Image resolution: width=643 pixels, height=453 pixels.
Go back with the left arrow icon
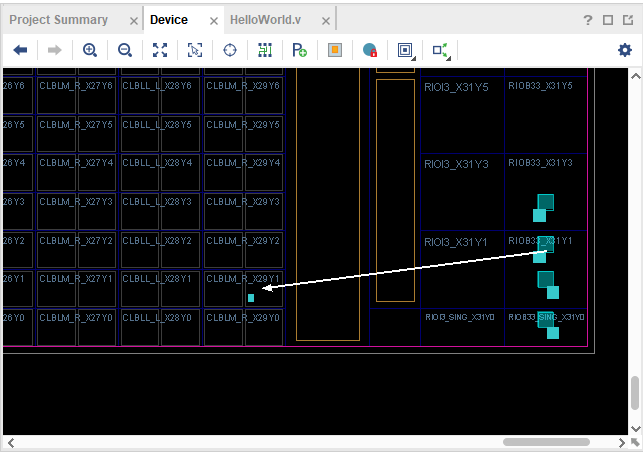[x=20, y=50]
